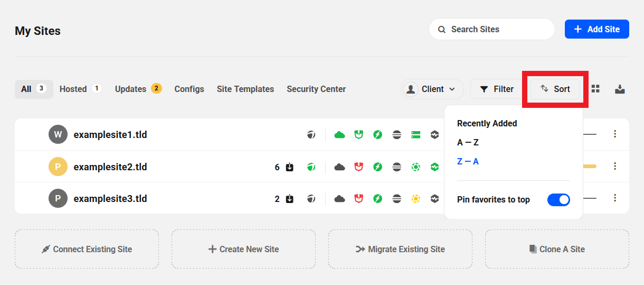Sort sites by Recently Added

pyautogui.click(x=487, y=123)
